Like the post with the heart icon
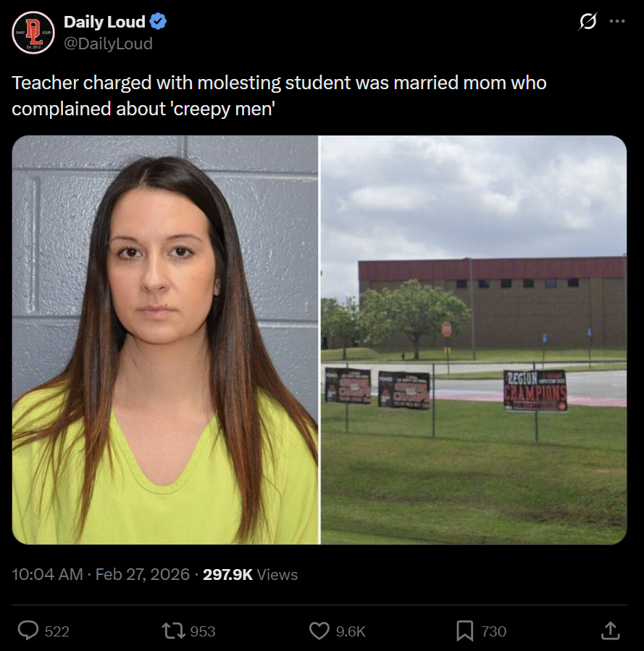 point(319,631)
